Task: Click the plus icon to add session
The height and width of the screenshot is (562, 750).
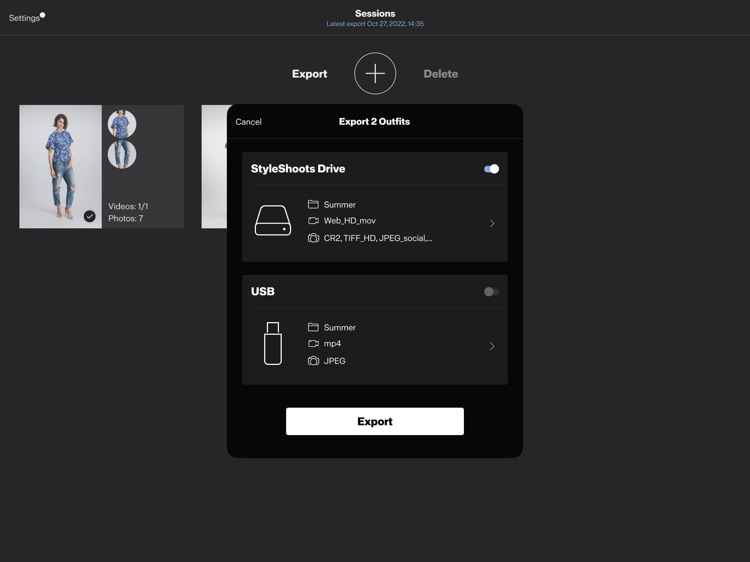Action: (375, 73)
